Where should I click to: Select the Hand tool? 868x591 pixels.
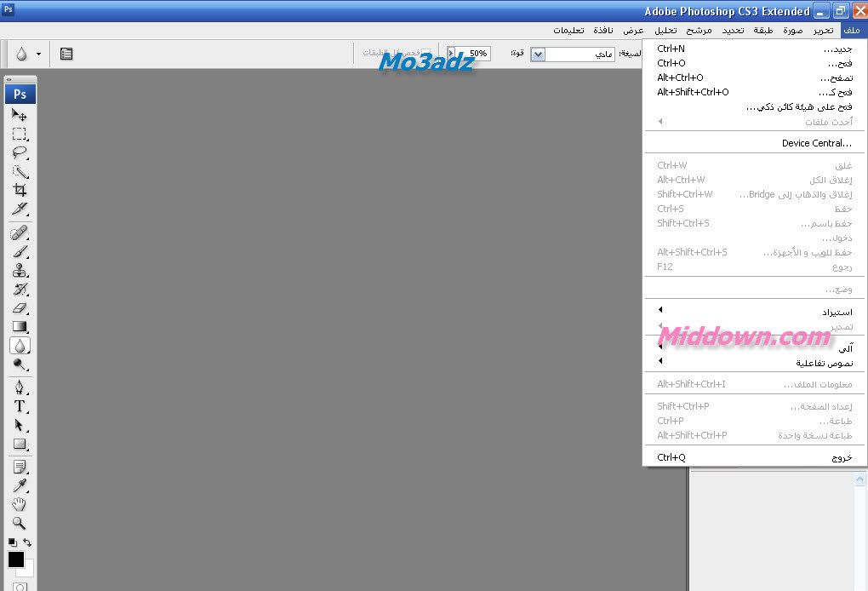20,505
